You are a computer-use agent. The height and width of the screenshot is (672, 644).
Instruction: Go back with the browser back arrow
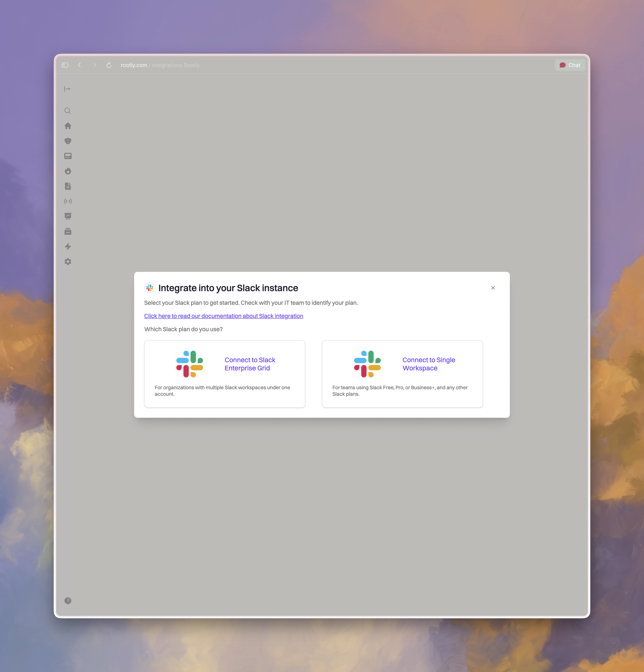80,65
